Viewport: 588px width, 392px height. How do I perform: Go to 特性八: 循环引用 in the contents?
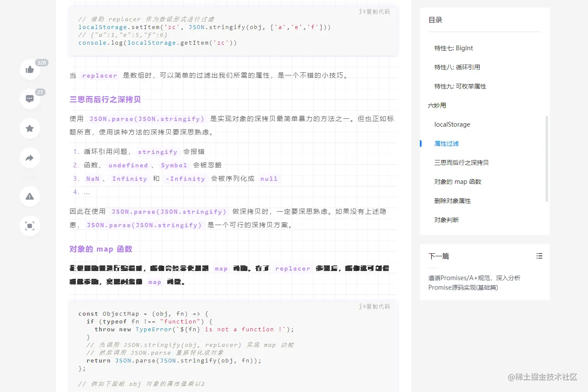pyautogui.click(x=457, y=67)
